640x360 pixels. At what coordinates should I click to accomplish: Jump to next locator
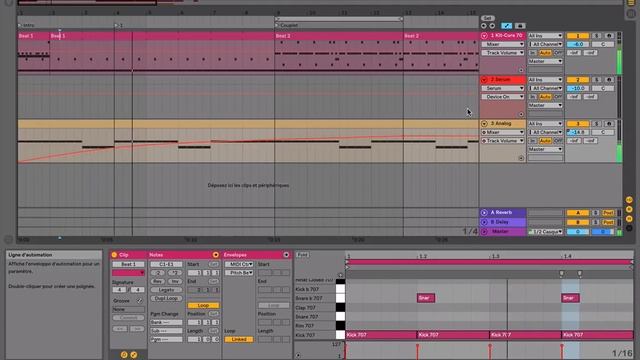492,26
